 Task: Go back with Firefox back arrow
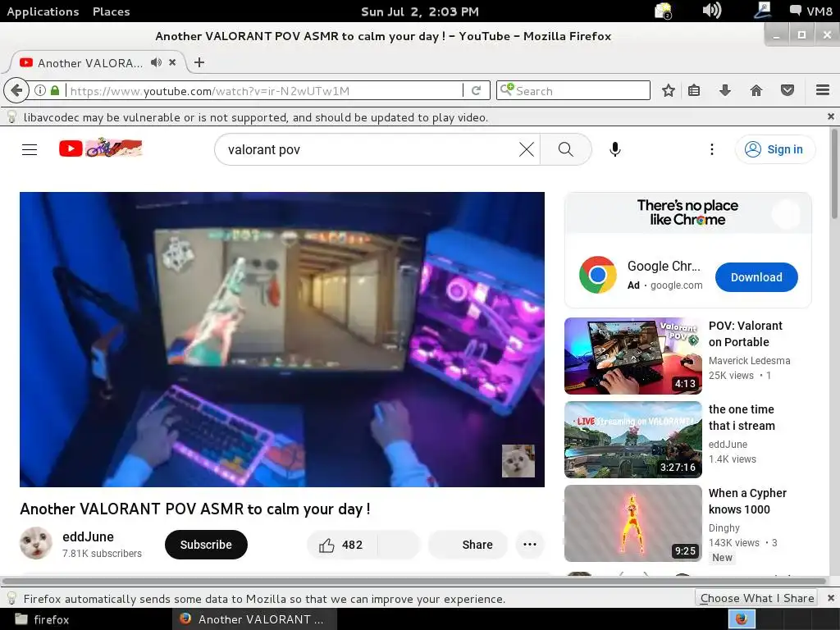tap(16, 90)
